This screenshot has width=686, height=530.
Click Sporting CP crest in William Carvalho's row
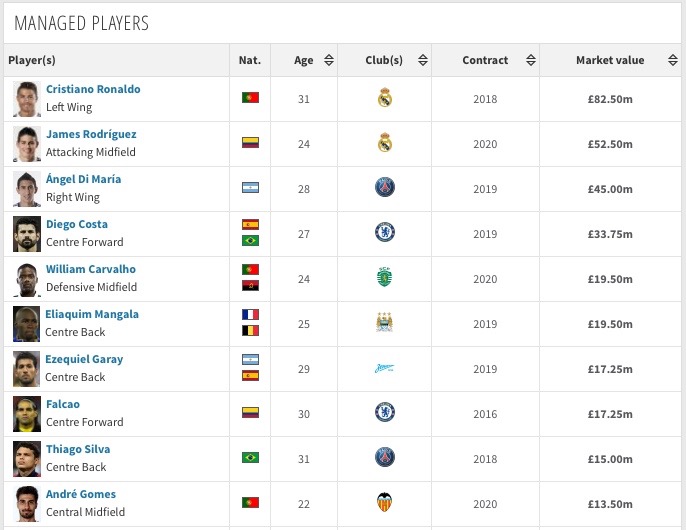[x=385, y=278]
